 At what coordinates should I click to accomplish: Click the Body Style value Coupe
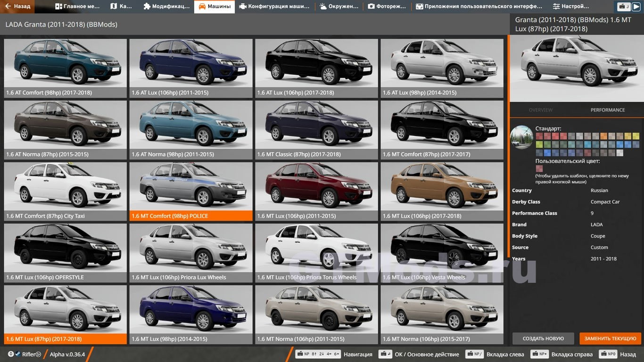[598, 236]
